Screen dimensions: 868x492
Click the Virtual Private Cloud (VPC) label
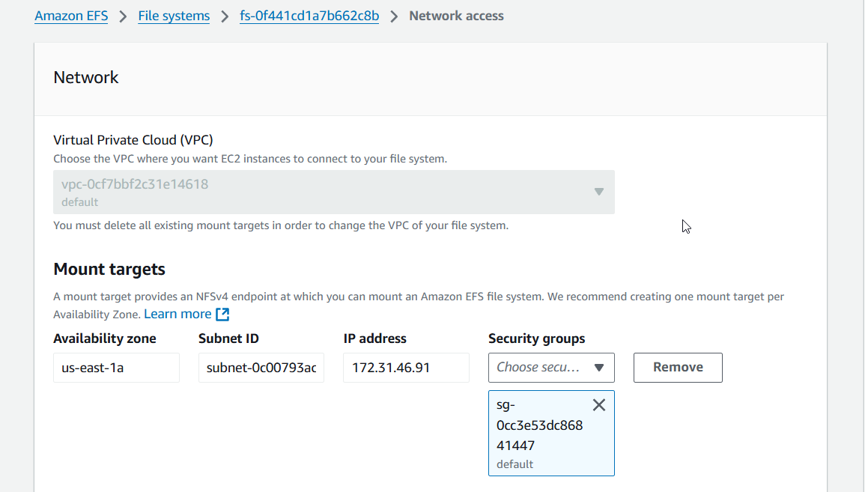click(133, 140)
